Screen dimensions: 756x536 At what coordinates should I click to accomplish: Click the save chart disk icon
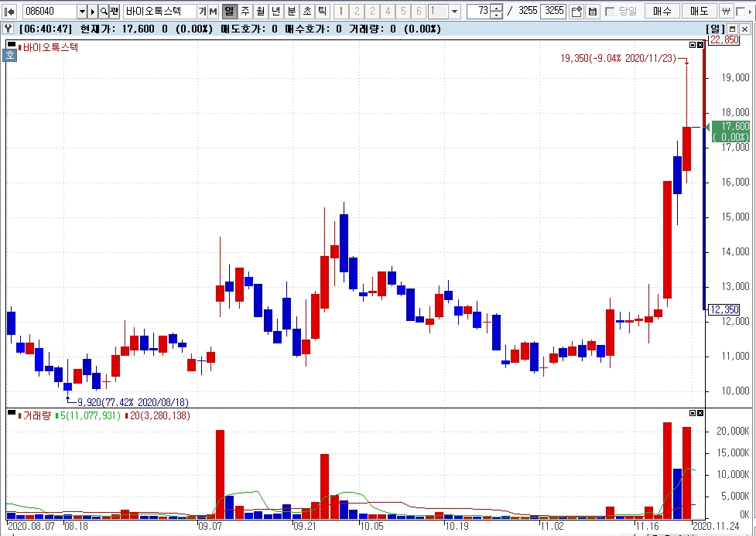pos(593,12)
